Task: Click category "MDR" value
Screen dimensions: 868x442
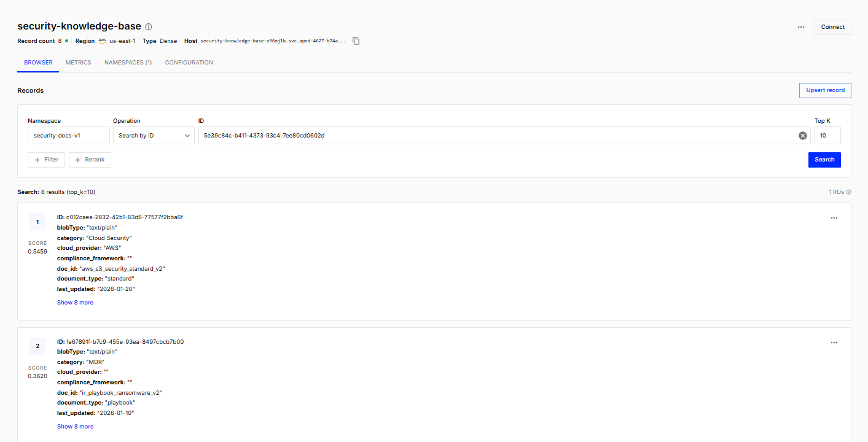Action: [95, 362]
